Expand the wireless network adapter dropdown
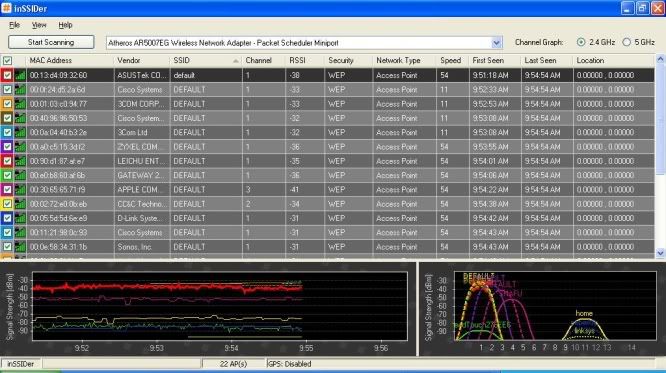This screenshot has height=373, width=666. coord(496,42)
